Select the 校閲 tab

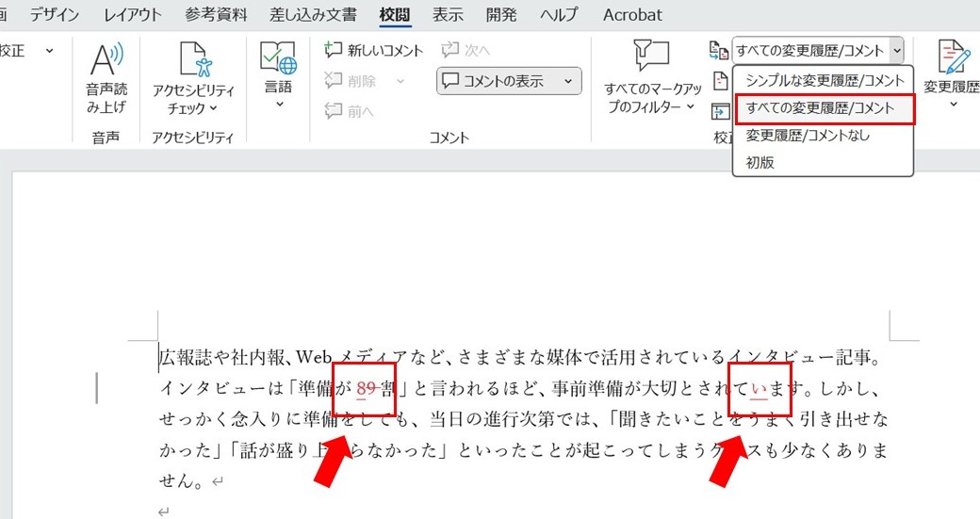[x=395, y=14]
